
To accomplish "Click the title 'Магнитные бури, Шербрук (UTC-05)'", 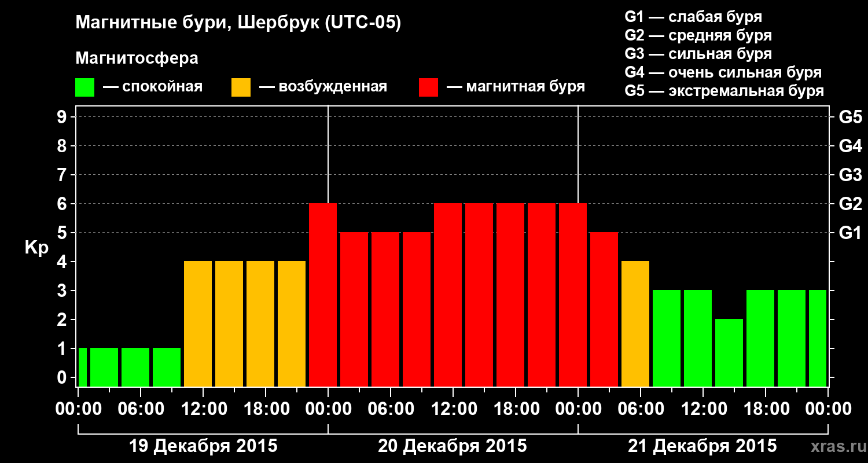I will point(238,24).
